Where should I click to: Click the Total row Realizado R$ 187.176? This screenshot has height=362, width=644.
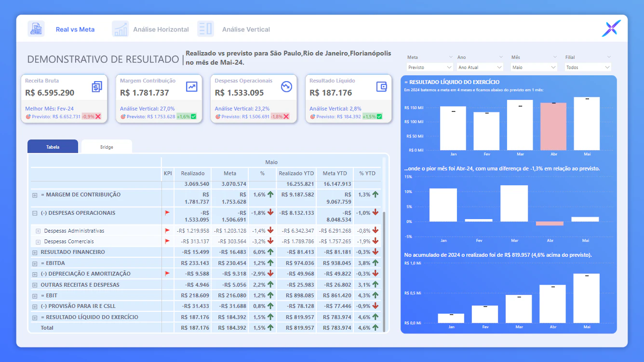click(x=195, y=328)
